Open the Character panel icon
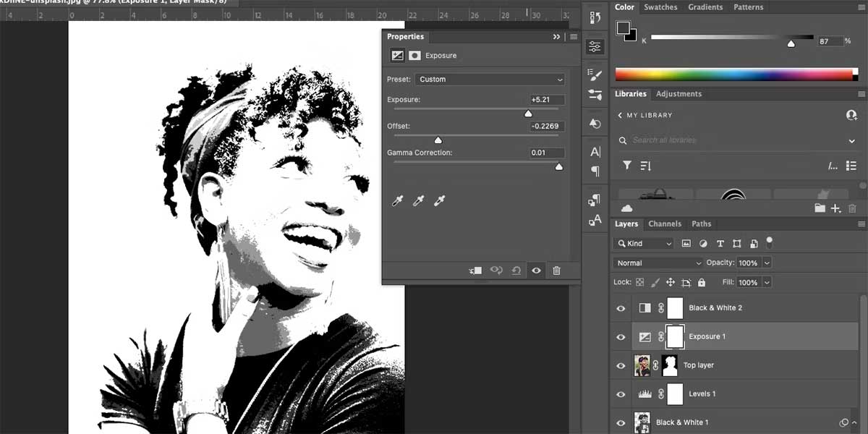Screen dimensions: 868x434 [x=595, y=152]
